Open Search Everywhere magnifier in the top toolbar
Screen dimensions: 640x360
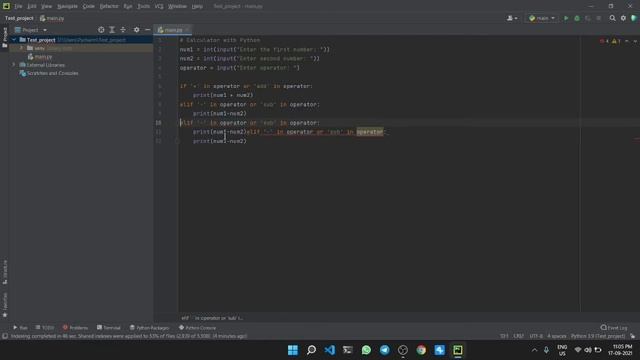612,18
